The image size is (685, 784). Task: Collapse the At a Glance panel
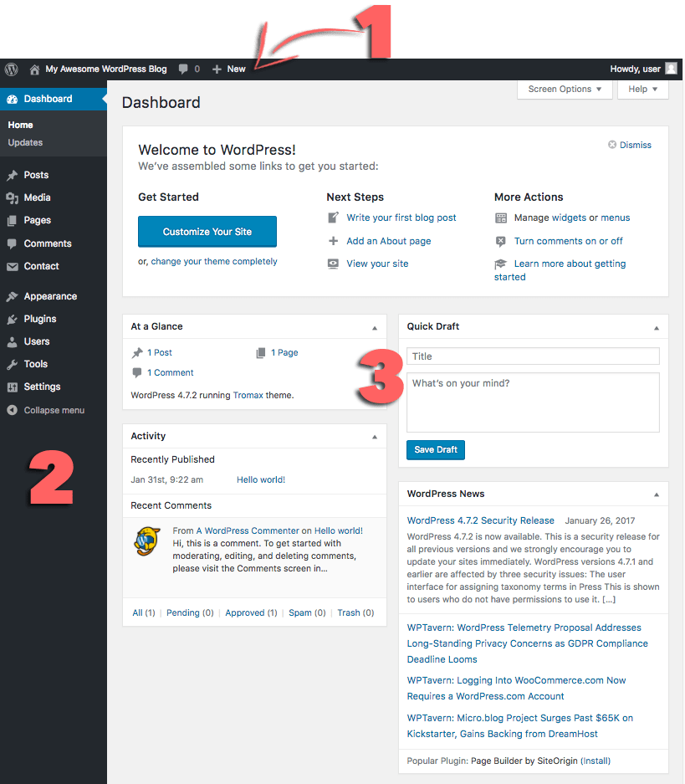click(375, 326)
